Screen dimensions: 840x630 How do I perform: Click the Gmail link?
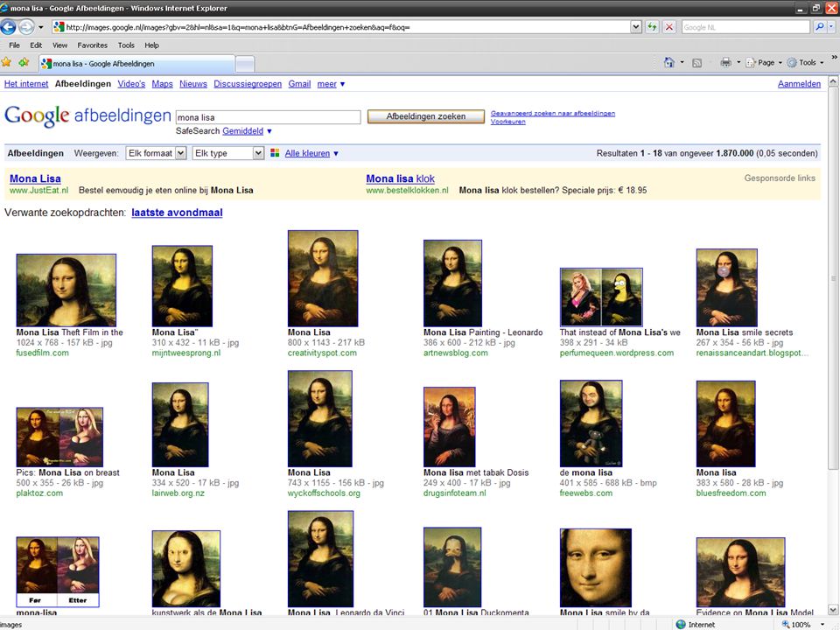coord(299,84)
